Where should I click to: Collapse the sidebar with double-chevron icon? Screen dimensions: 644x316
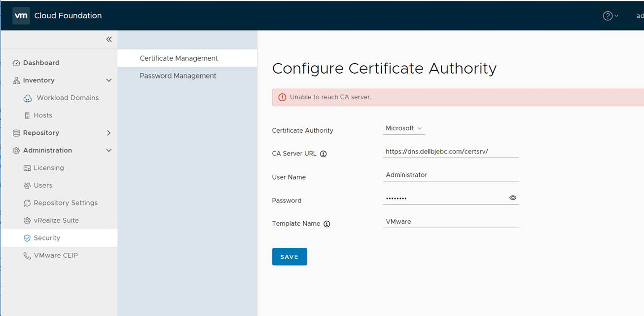[109, 39]
